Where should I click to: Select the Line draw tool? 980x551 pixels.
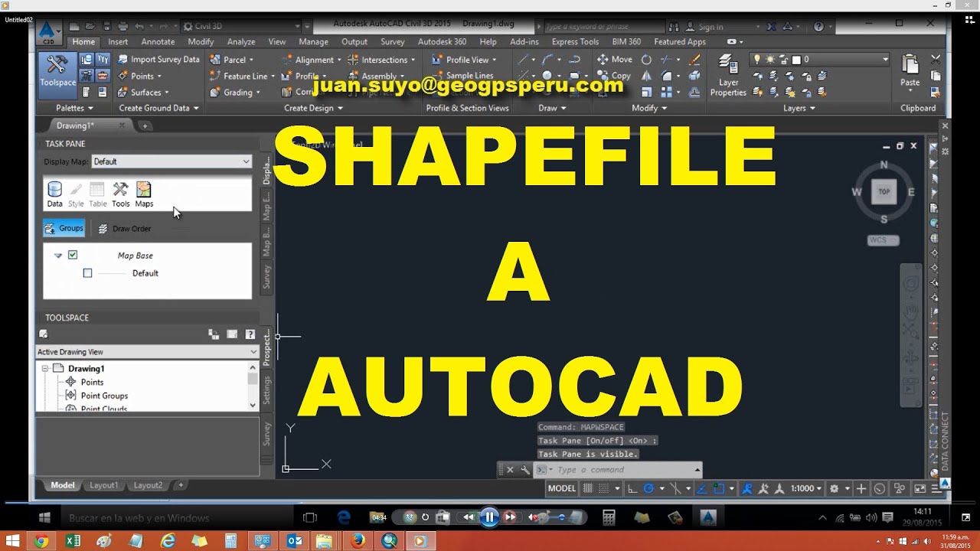click(x=524, y=59)
